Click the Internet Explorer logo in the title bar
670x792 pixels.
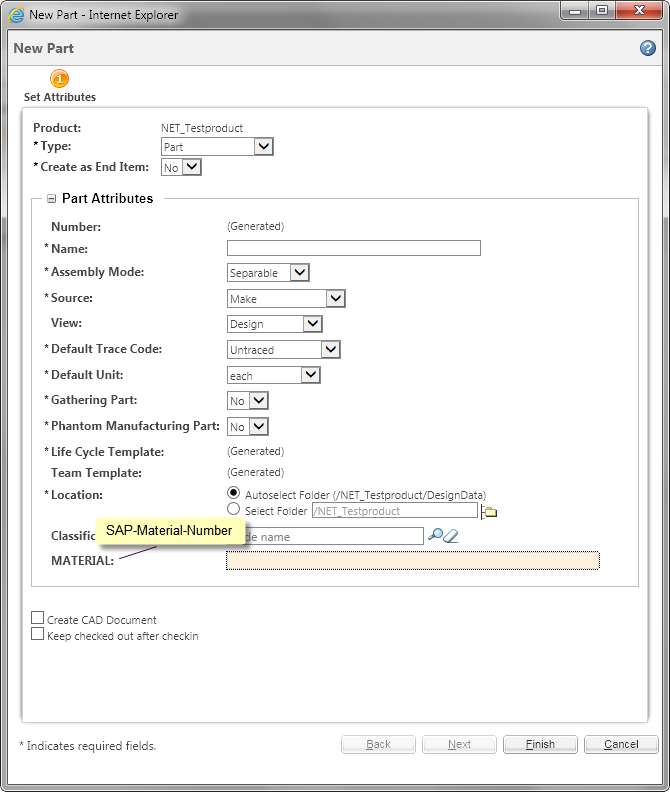(16, 14)
